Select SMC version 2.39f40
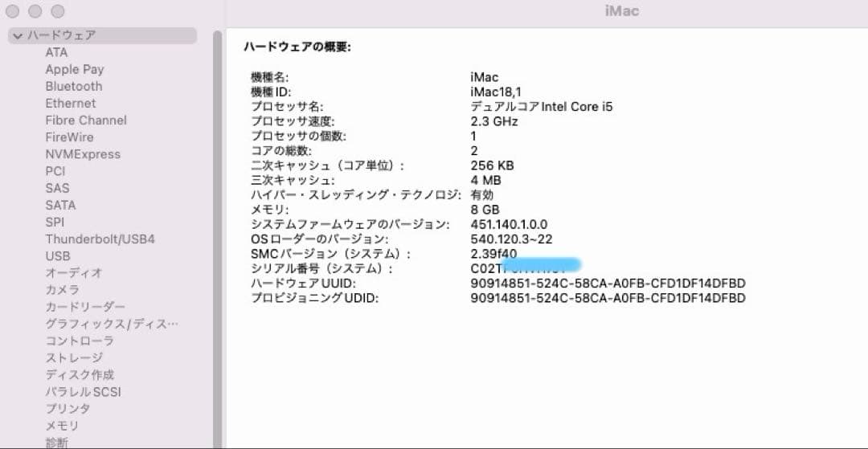This screenshot has width=868, height=449. click(x=493, y=254)
